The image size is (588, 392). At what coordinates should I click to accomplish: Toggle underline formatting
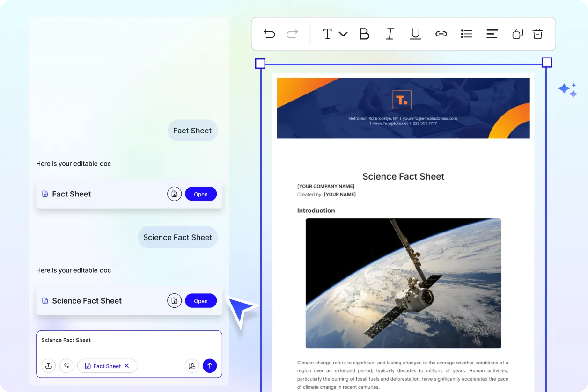[x=415, y=34]
